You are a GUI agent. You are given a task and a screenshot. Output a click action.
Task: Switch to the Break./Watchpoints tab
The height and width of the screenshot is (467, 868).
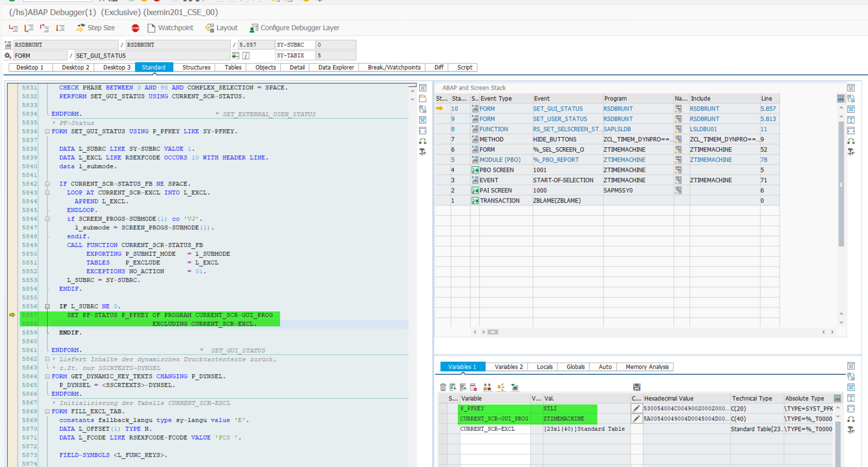tap(394, 67)
